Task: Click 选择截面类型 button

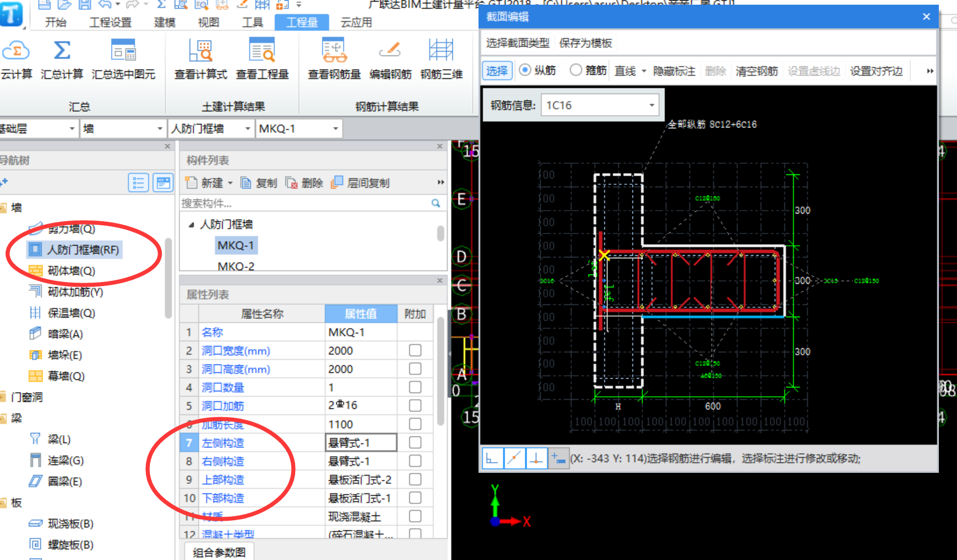Action: click(518, 43)
